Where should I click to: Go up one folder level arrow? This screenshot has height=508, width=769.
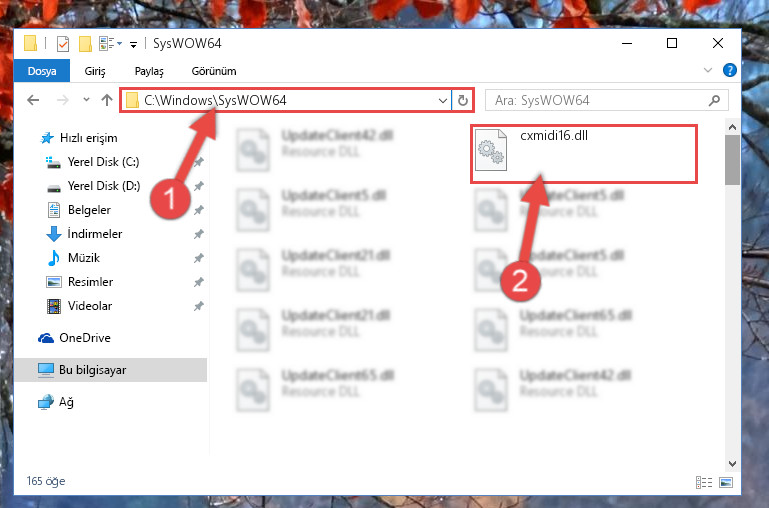106,100
